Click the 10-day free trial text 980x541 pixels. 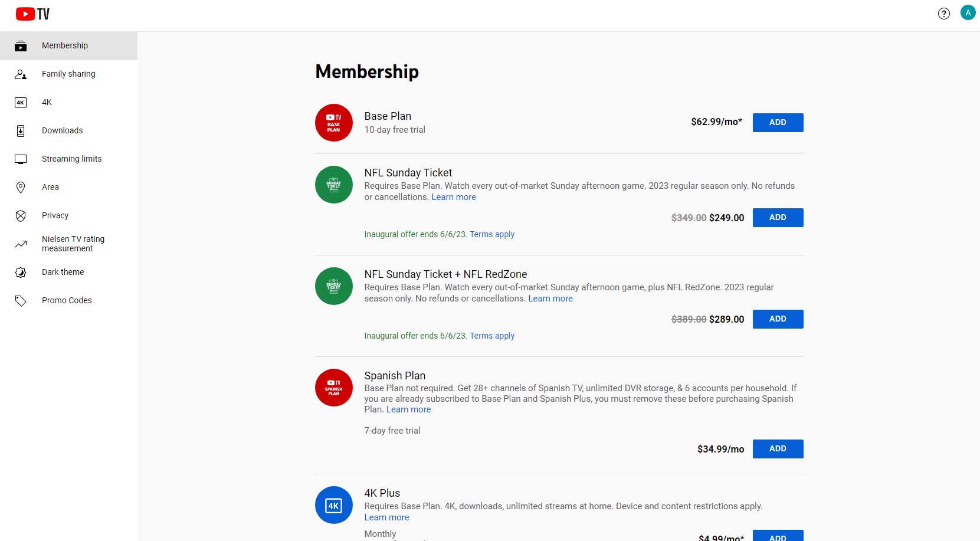click(x=395, y=130)
